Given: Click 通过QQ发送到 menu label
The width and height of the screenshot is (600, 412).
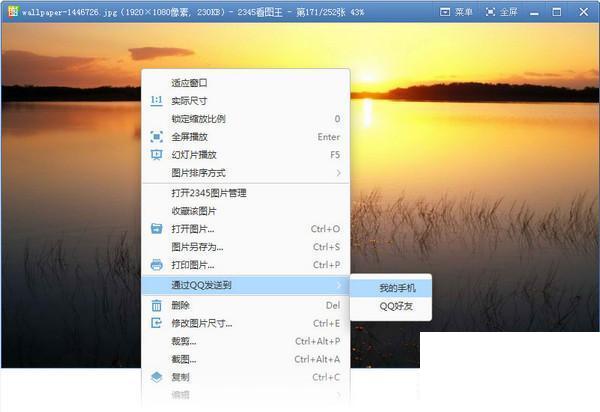Looking at the screenshot, I should point(201,285).
